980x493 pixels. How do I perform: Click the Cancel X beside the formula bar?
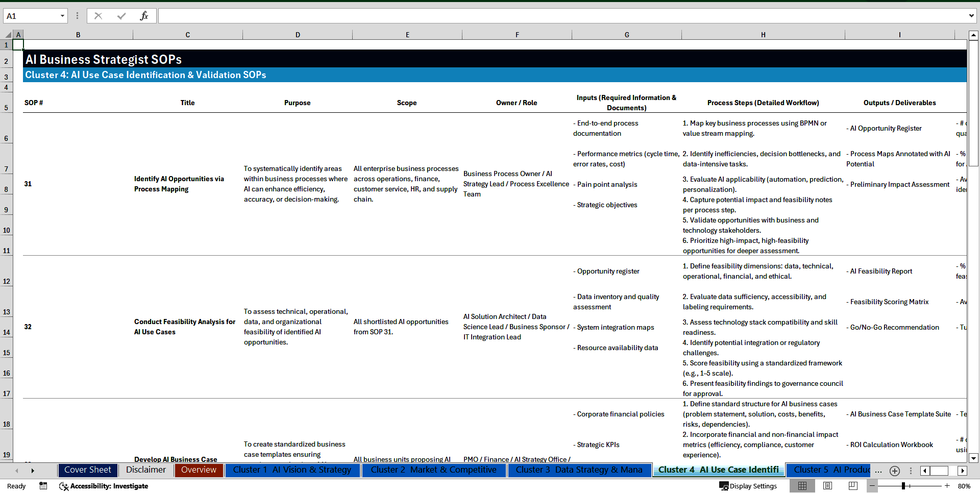pos(98,16)
